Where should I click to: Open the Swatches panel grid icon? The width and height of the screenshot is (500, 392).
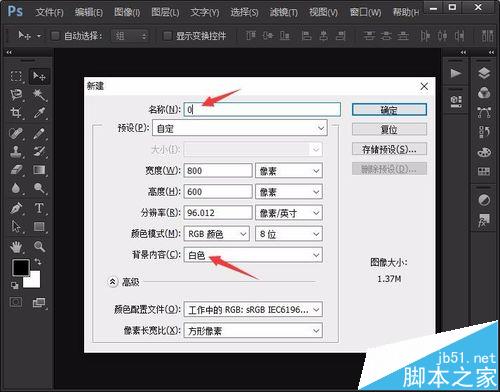point(484,171)
